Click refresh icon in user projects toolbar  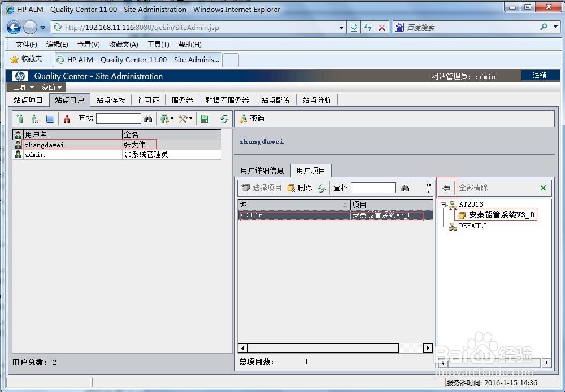322,188
